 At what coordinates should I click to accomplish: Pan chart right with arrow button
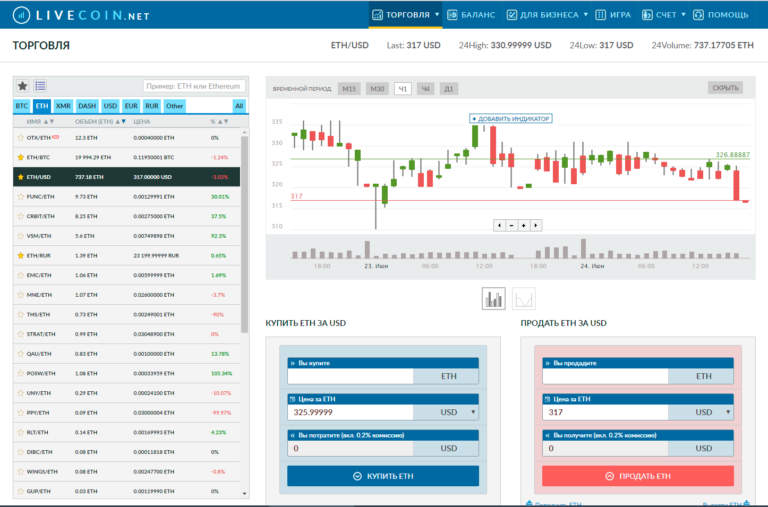click(536, 225)
